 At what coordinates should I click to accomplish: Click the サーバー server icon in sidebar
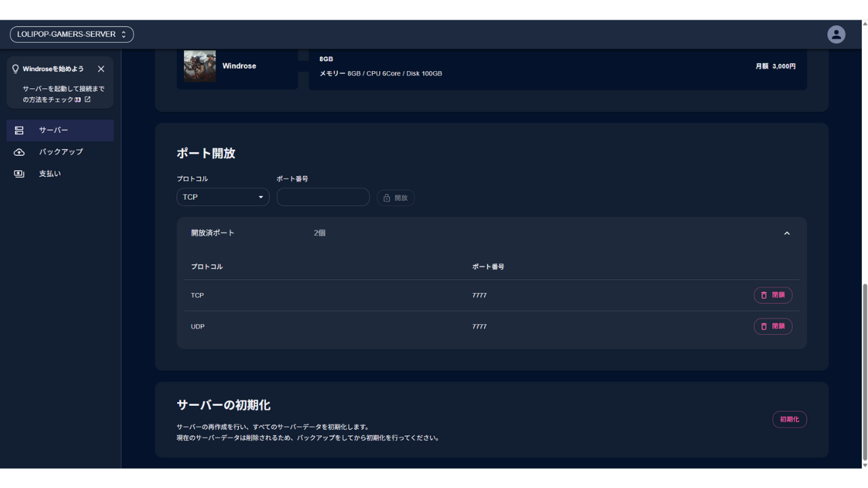click(x=19, y=130)
